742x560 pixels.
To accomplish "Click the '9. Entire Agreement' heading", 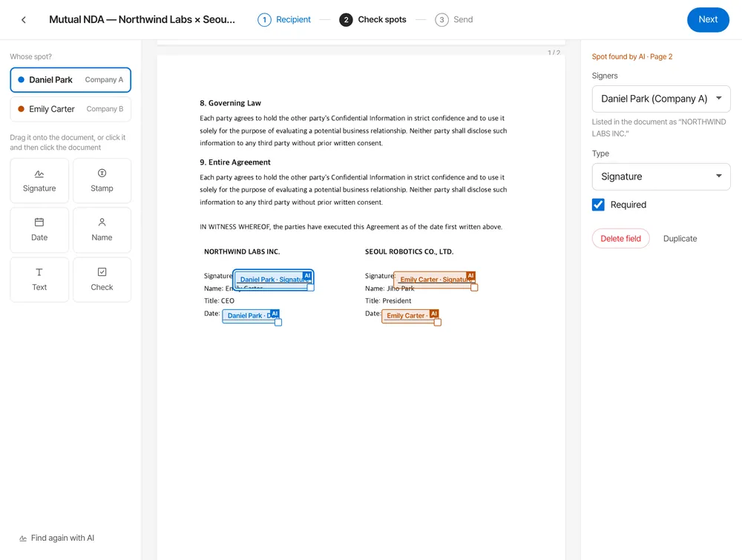I will pyautogui.click(x=235, y=162).
